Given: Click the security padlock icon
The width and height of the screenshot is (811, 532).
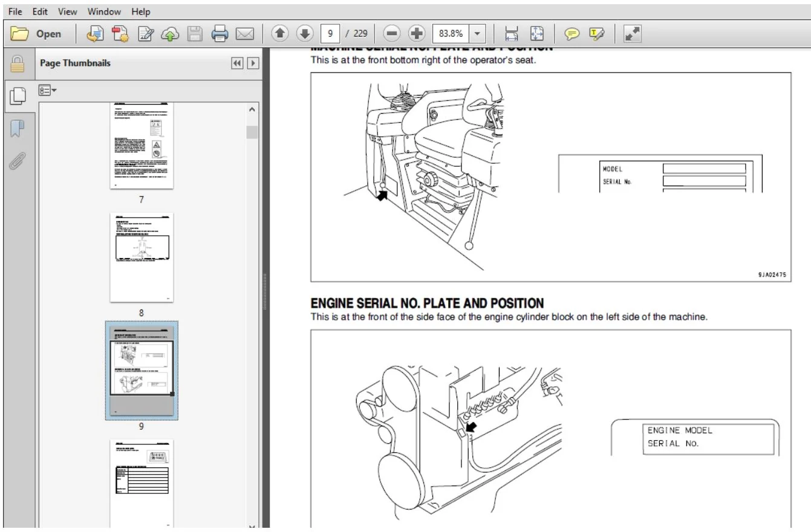Looking at the screenshot, I should point(18,63).
